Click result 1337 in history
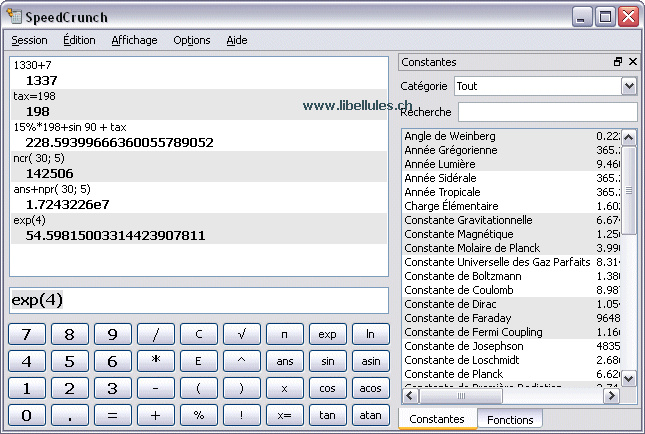 point(42,81)
